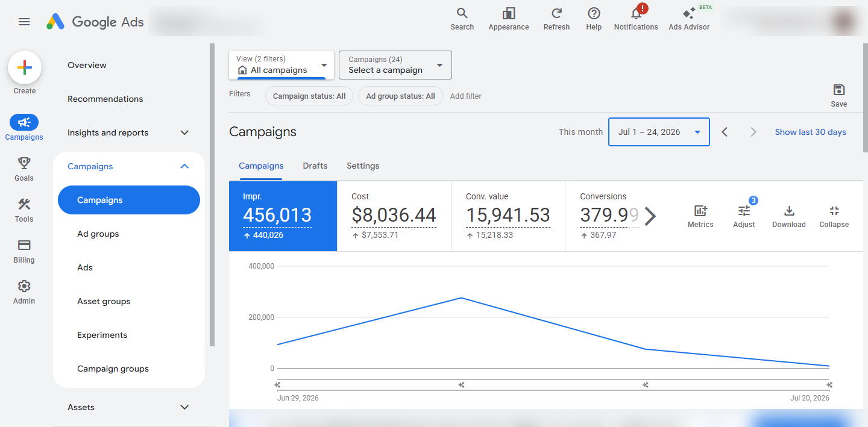Switch to the Campaigns tab
868x427 pixels.
[261, 166]
